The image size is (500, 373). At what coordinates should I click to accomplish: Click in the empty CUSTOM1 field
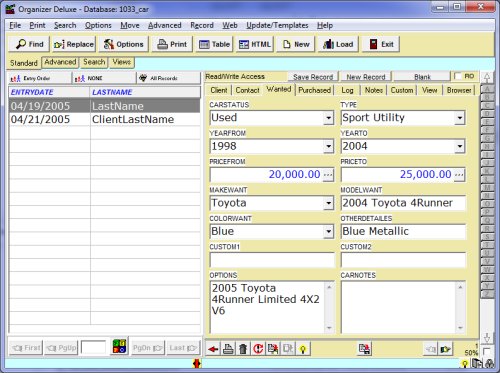[x=272, y=260]
